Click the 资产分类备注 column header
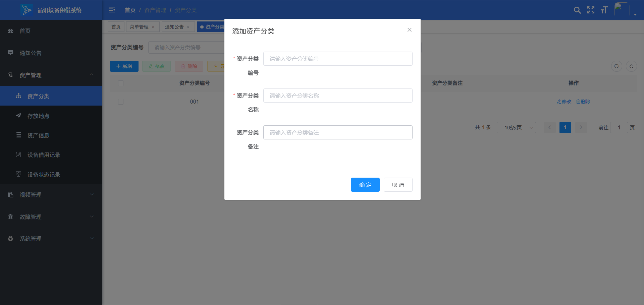The image size is (644, 305). (447, 83)
